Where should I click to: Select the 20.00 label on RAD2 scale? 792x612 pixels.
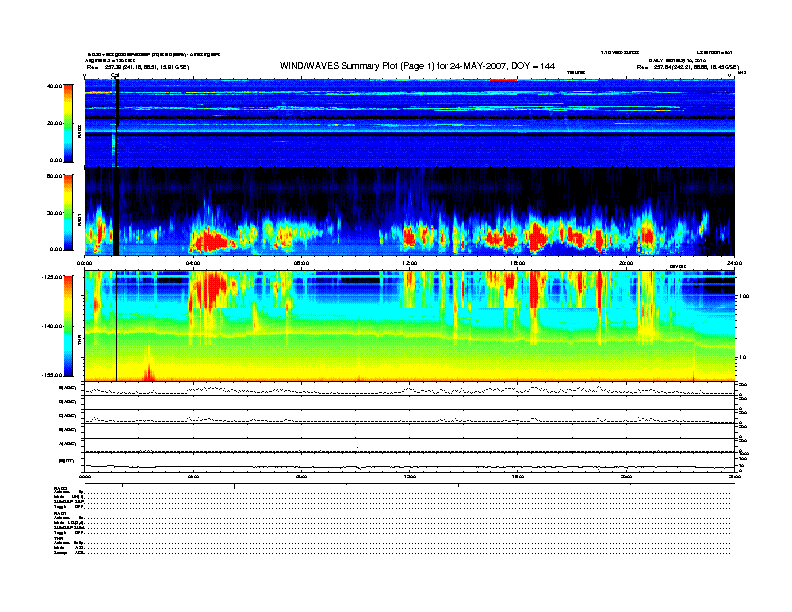pos(54,123)
